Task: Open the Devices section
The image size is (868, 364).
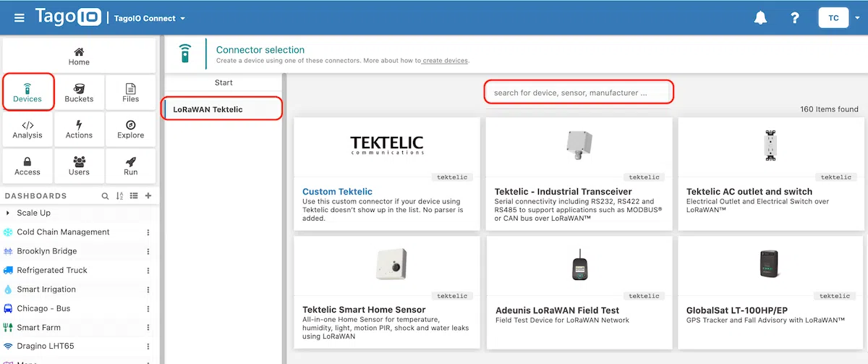Action: (27, 92)
